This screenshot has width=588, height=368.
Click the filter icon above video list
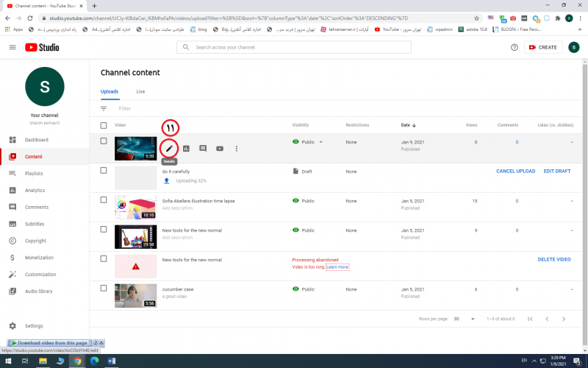pos(104,108)
